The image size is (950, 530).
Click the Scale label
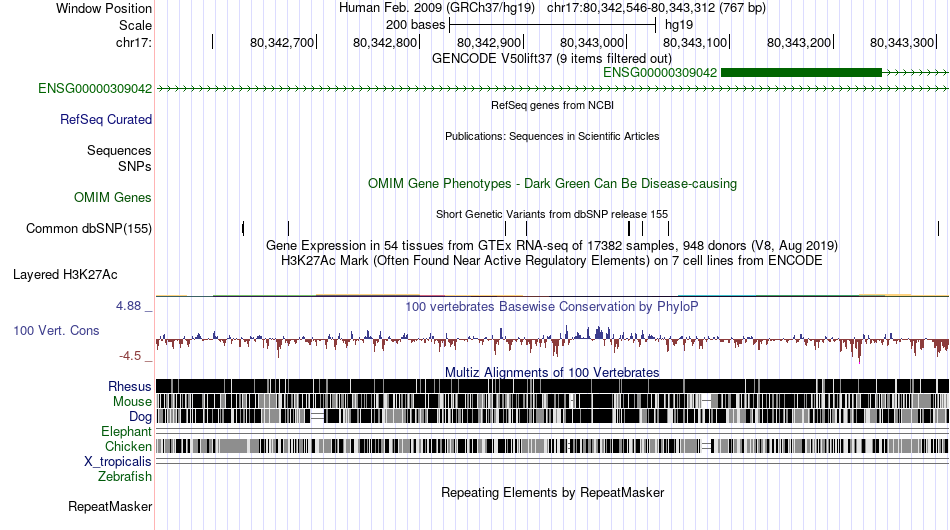pyautogui.click(x=135, y=25)
